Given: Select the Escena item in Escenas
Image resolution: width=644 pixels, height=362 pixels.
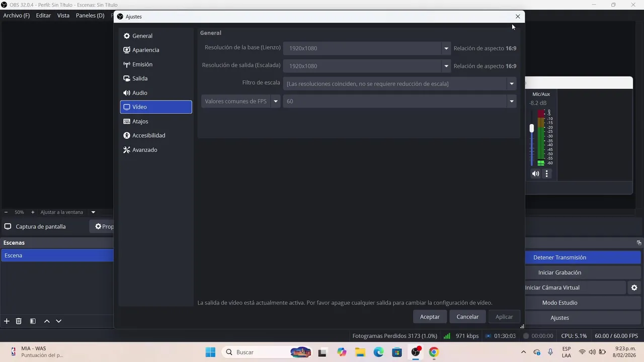Looking at the screenshot, I should point(57,255).
